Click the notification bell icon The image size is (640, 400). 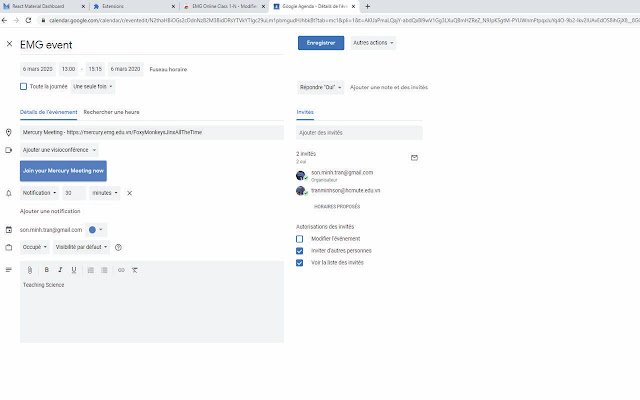click(x=9, y=193)
